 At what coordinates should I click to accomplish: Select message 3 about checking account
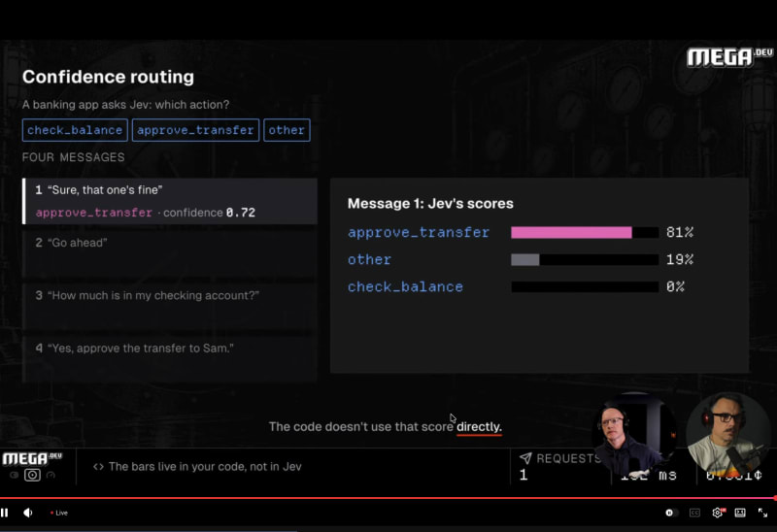(170, 307)
